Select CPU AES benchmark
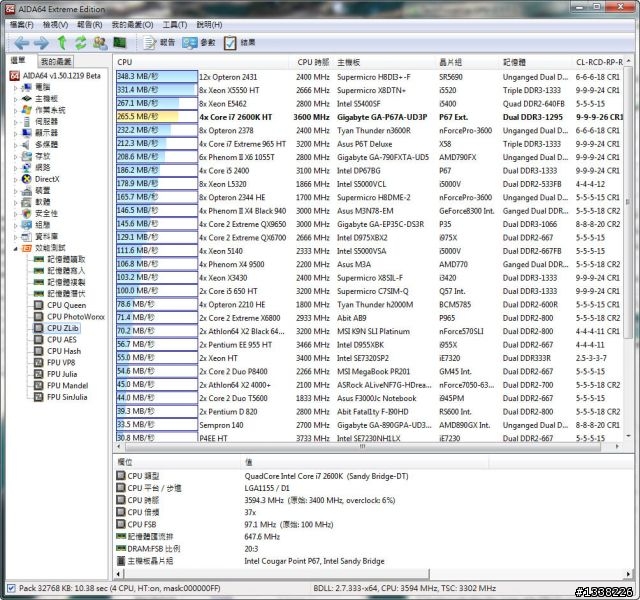The height and width of the screenshot is (600, 640). tap(62, 339)
